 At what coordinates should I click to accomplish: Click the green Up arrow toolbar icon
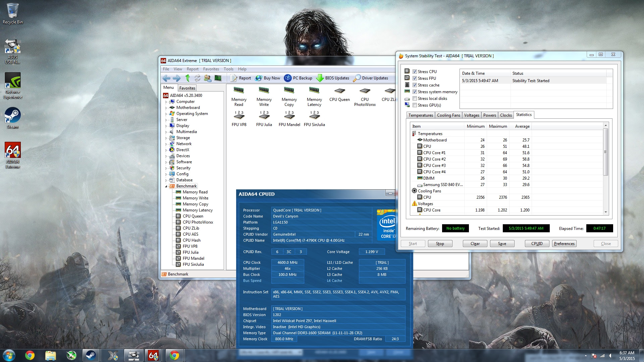tap(187, 78)
